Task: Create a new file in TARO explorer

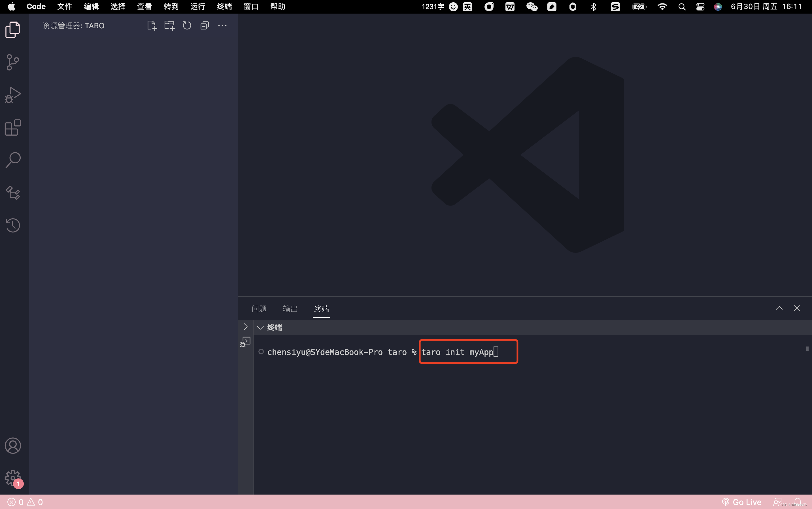Action: (x=152, y=25)
